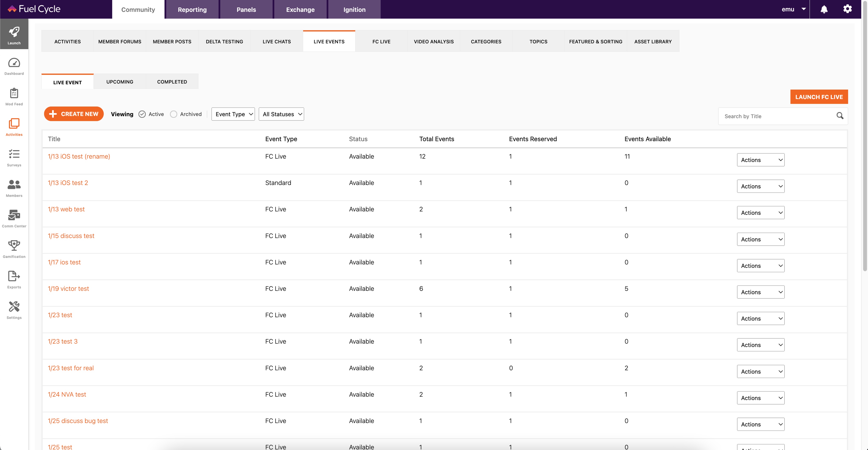The width and height of the screenshot is (868, 450).
Task: Switch to the Panels top tab
Action: pyautogui.click(x=246, y=10)
